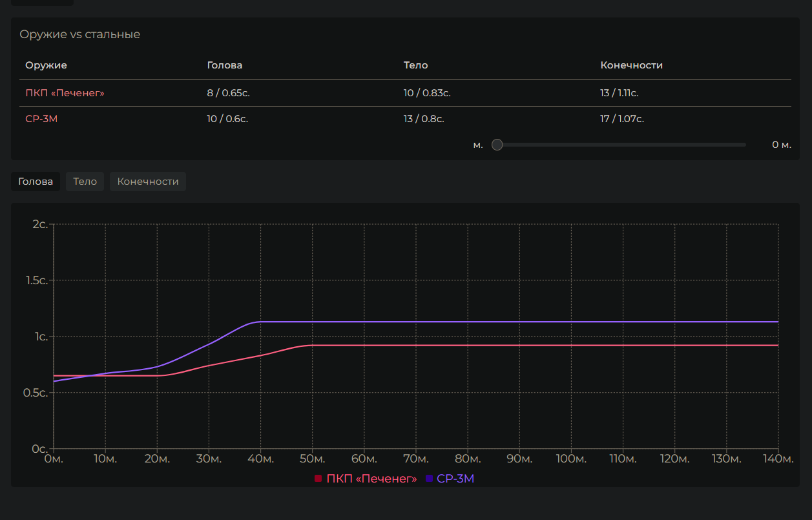Click the 50м. label on x-axis

312,459
